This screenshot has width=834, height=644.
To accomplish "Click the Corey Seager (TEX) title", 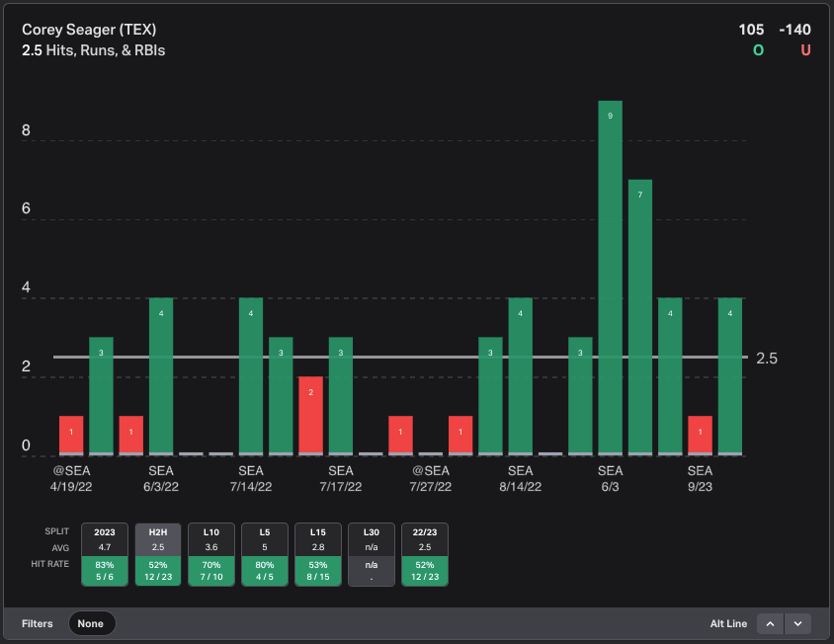I will point(89,30).
